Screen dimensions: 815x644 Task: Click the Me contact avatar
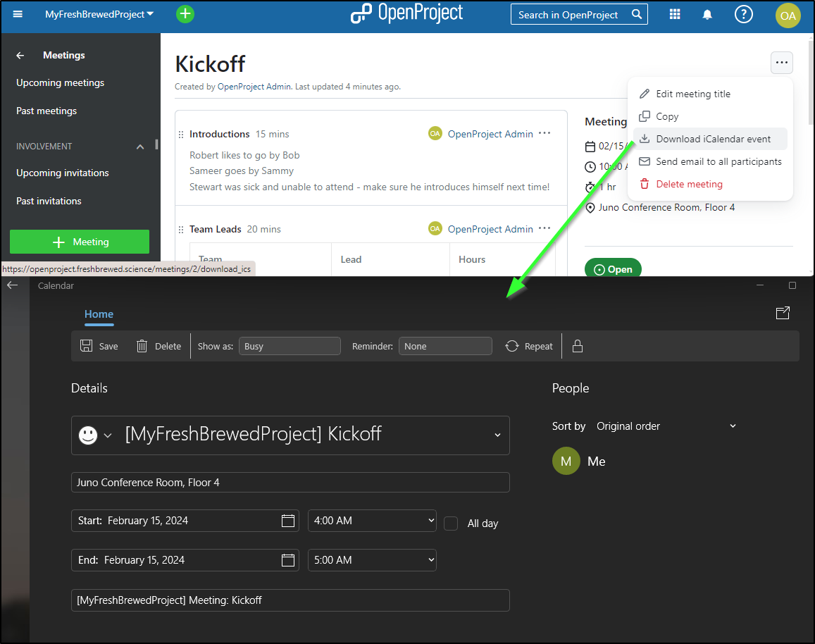pos(566,461)
